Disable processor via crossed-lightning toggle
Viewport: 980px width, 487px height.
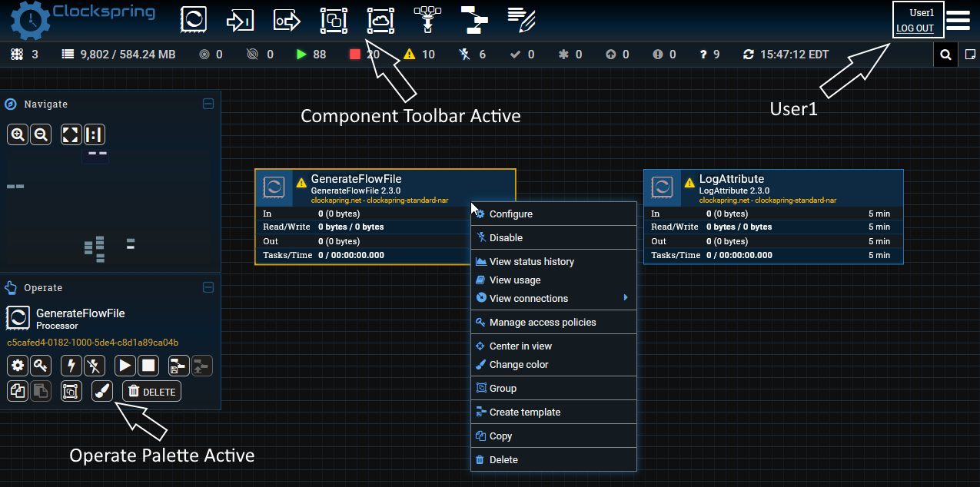point(94,366)
